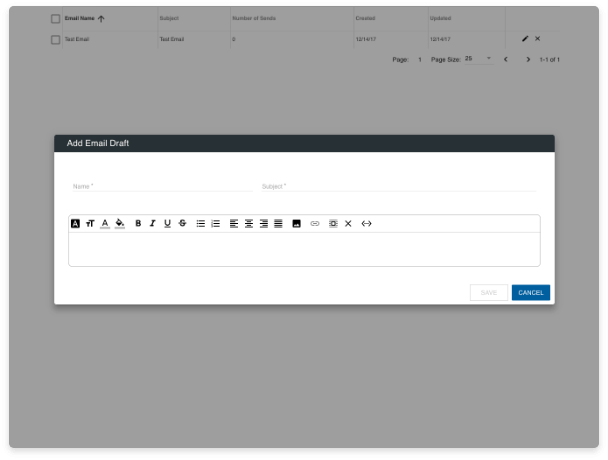Insert a bulleted list

point(200,224)
